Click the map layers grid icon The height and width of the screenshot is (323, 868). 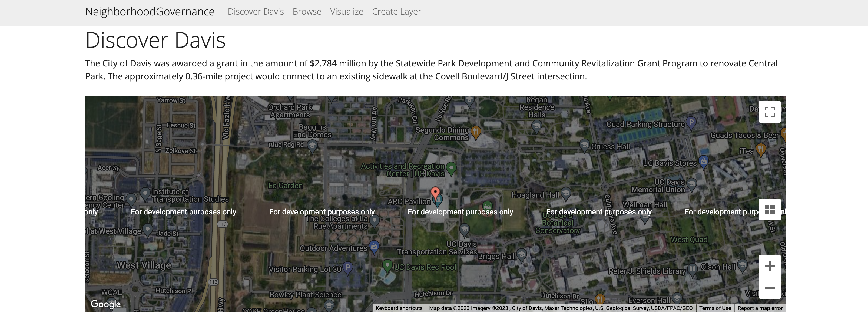point(769,210)
